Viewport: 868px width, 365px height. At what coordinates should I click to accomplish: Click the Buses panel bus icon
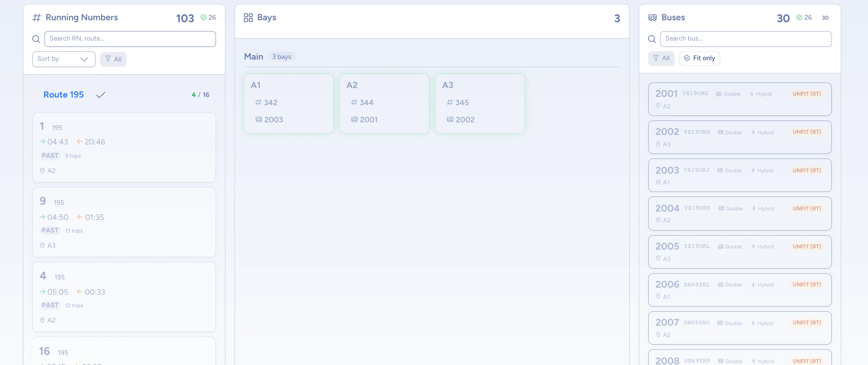pyautogui.click(x=652, y=17)
